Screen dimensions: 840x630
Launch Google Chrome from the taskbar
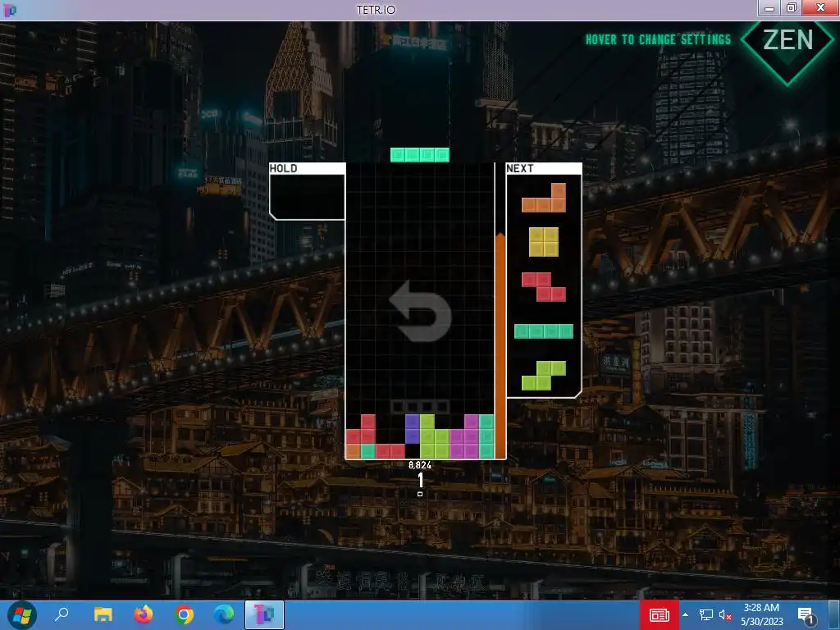(184, 615)
